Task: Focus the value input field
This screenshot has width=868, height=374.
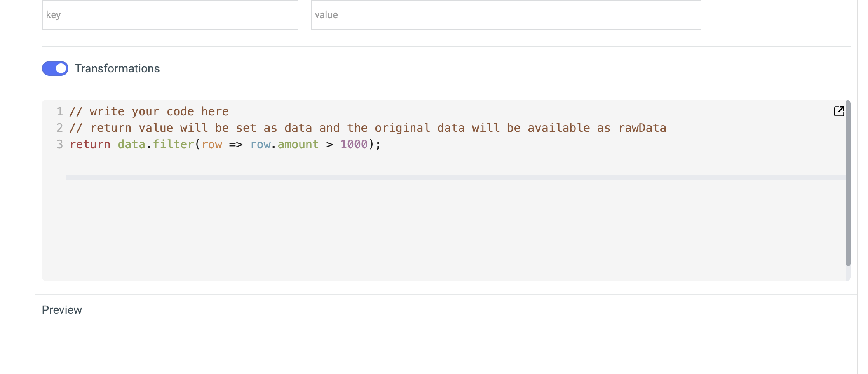Action: point(506,15)
